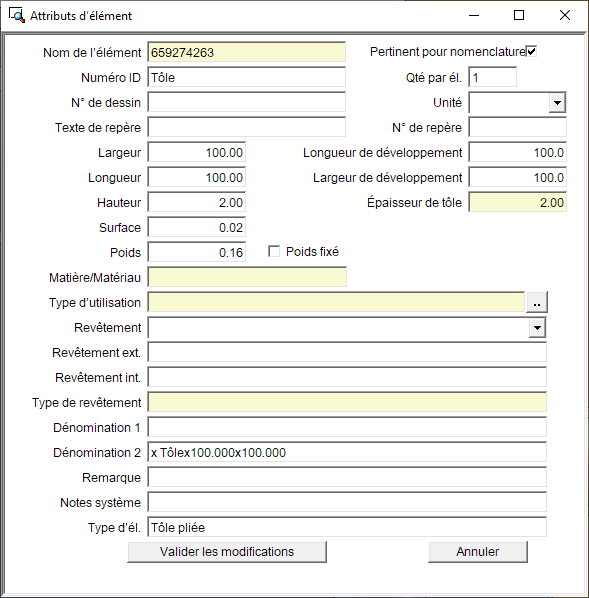
Task: Enable the Poids fixé checkbox
Action: click(274, 251)
